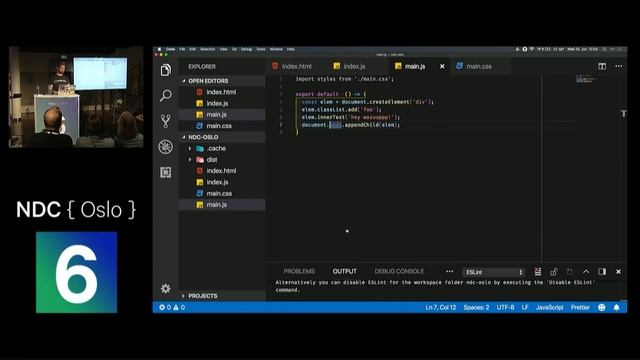The image size is (640, 360).
Task: Open main.css under the NDC-OSLO folder
Action: pyautogui.click(x=222, y=193)
